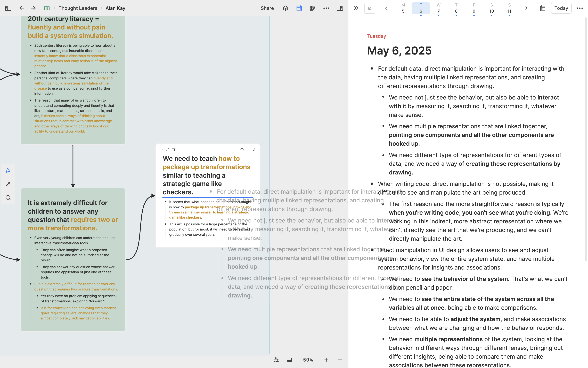Open selected card in side panel
588x368 pixels.
tap(174, 150)
